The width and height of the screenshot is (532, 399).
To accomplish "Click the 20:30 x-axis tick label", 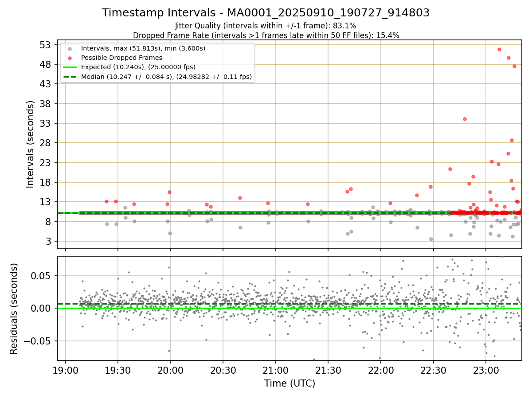I will point(223,370).
